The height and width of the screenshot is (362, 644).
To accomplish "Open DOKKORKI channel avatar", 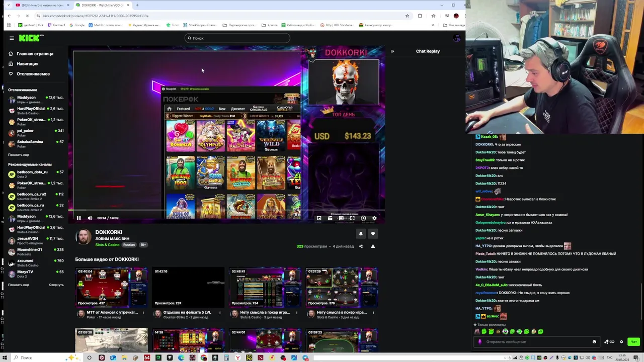I will pyautogui.click(x=84, y=237).
